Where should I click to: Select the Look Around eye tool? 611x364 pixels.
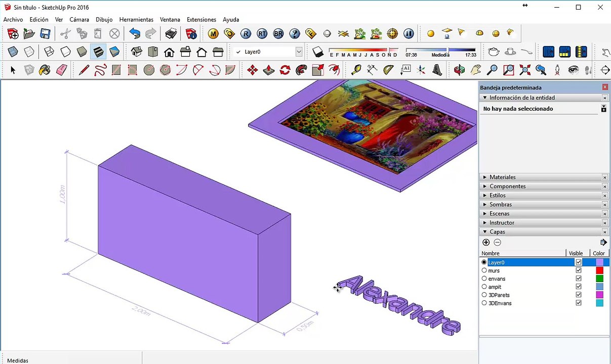(x=573, y=70)
